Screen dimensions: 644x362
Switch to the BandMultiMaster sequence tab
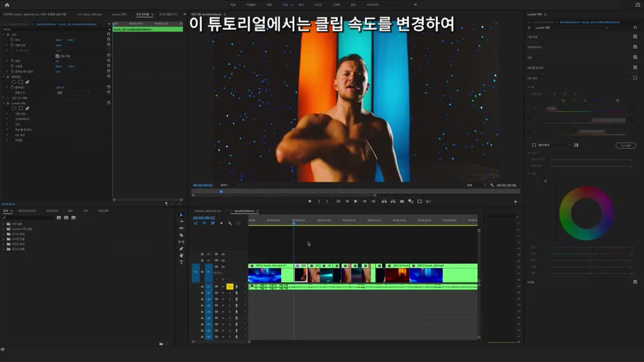244,211
